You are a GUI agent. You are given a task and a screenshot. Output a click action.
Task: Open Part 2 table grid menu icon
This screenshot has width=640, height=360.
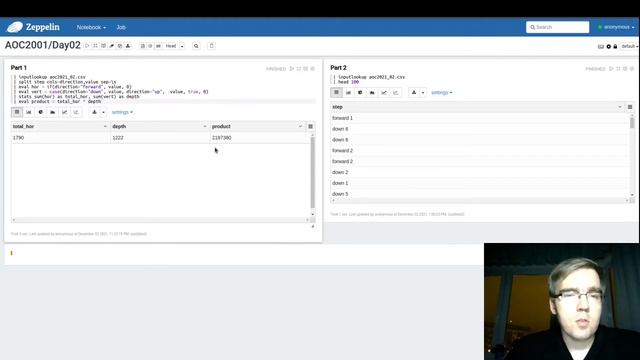tap(630, 107)
